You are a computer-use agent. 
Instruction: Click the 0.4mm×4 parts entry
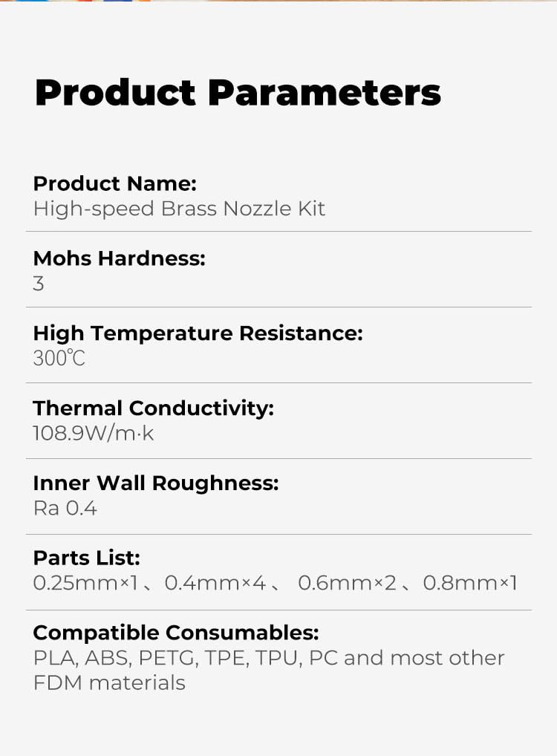click(x=215, y=583)
